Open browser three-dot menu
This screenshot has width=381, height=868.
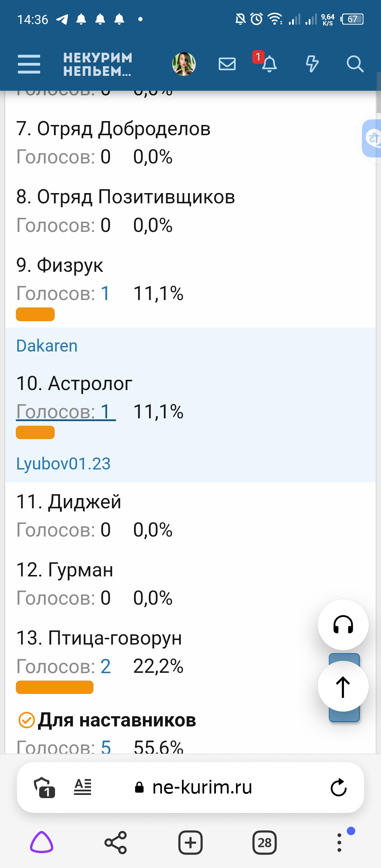click(x=339, y=843)
